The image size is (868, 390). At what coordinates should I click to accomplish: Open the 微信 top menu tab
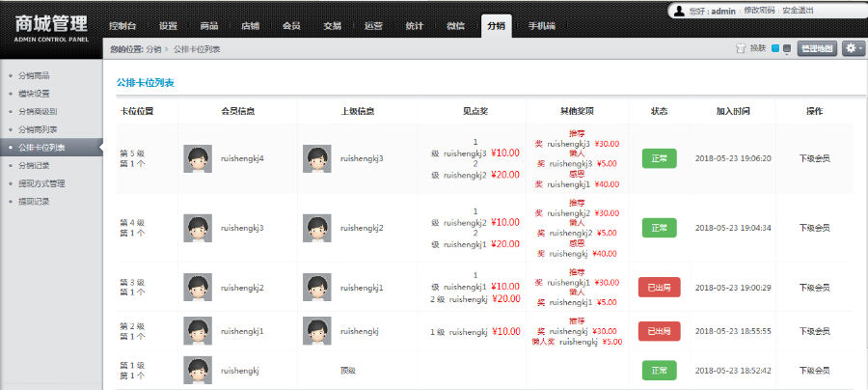[x=455, y=26]
